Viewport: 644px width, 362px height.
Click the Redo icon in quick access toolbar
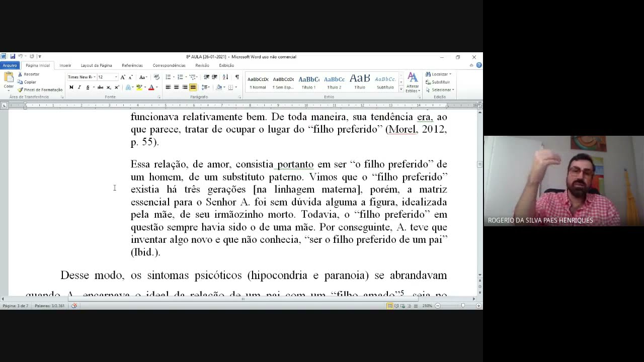(32, 57)
